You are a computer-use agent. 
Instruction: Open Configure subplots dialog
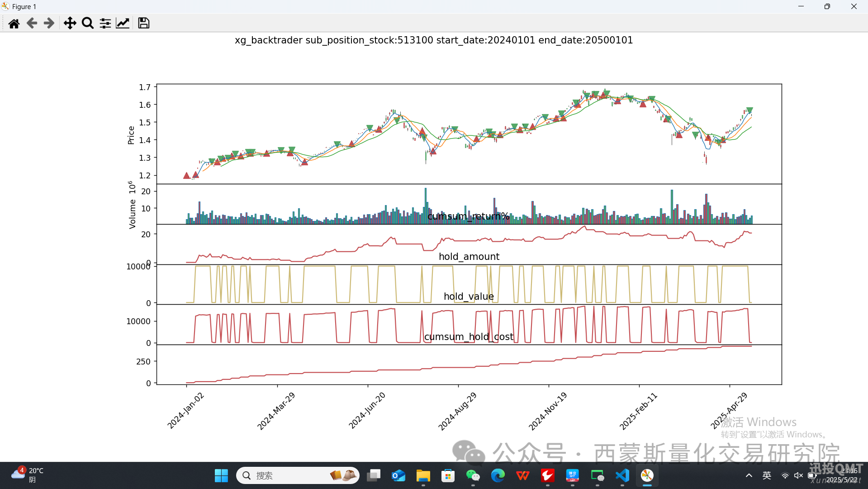coord(105,23)
